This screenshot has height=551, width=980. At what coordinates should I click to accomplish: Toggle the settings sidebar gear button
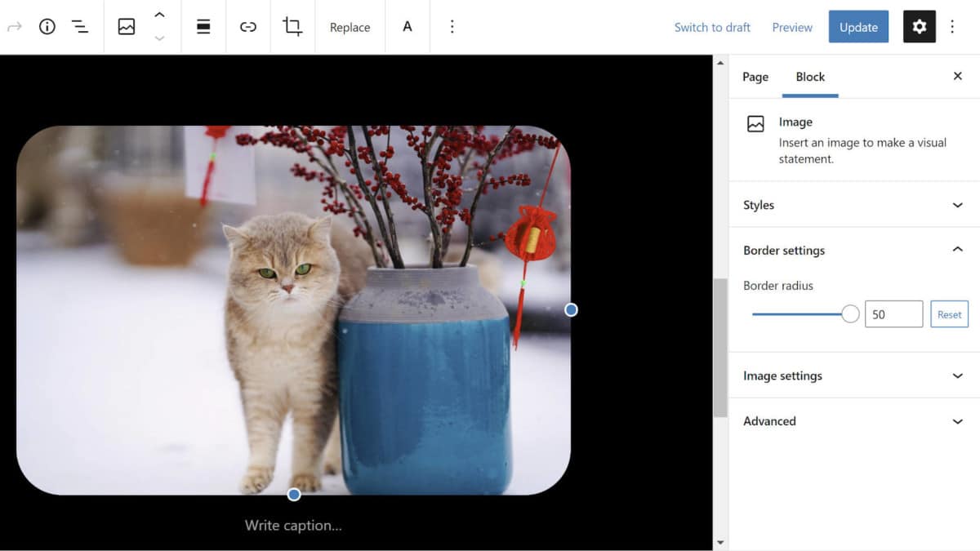tap(919, 27)
